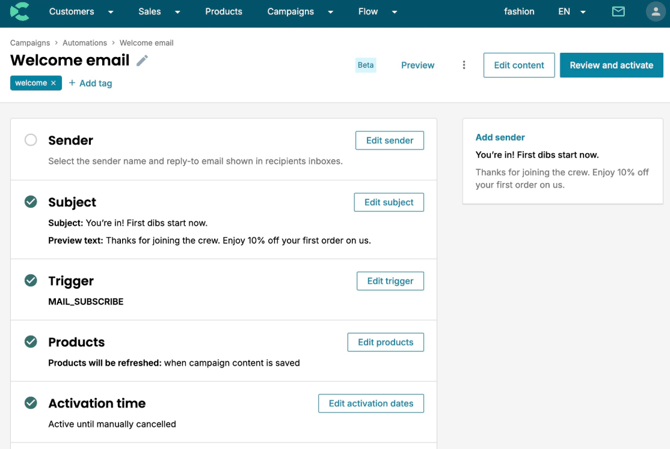The image size is (670, 449).
Task: Open the user profile avatar
Action: coord(655,12)
